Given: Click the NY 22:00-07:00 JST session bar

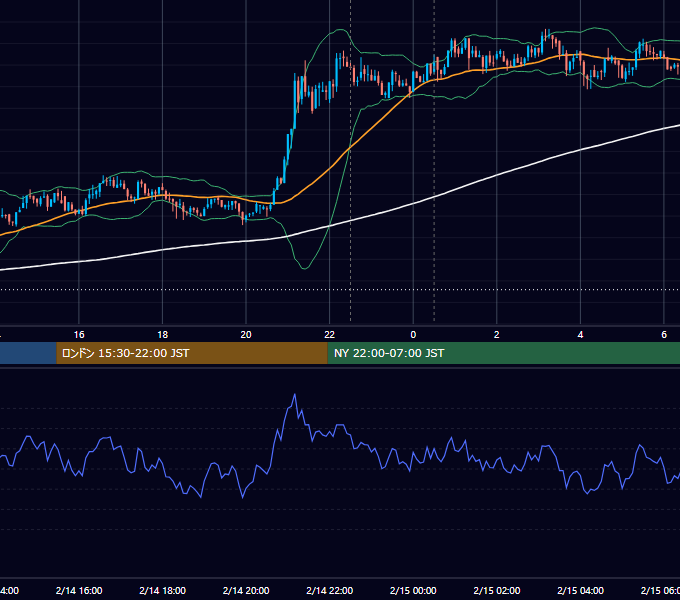Looking at the screenshot, I should click(503, 353).
